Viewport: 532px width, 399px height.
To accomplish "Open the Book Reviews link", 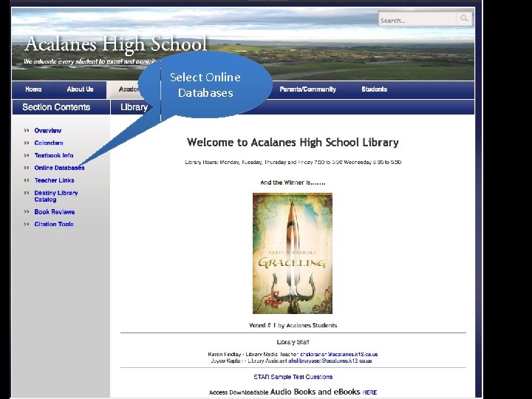I will pyautogui.click(x=55, y=212).
